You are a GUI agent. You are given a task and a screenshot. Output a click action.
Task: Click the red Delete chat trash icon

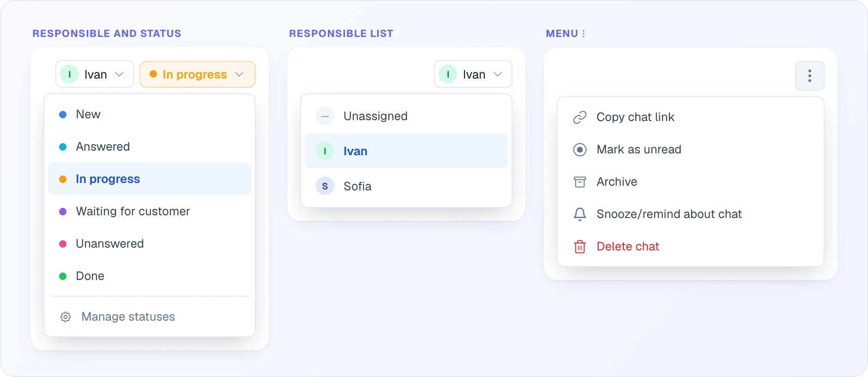click(x=579, y=247)
